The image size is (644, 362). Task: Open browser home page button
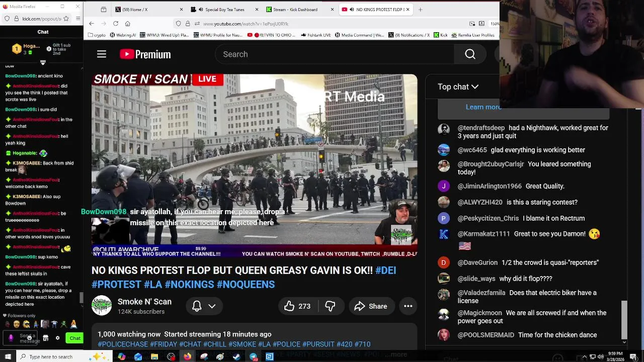point(128,24)
